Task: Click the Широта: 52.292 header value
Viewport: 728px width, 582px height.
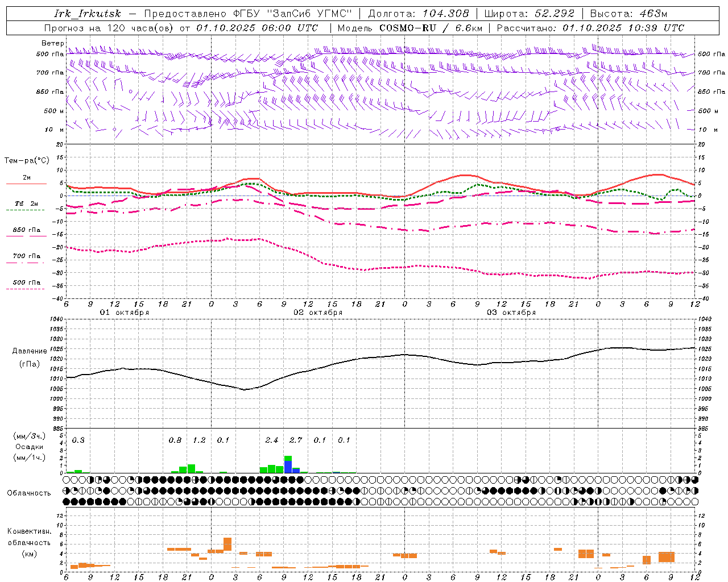Action: pos(529,14)
